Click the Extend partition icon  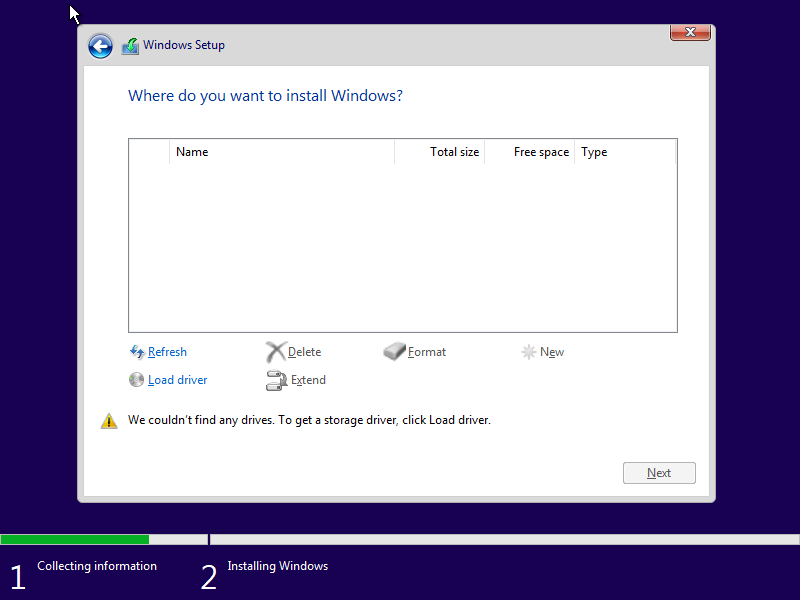pyautogui.click(x=276, y=380)
